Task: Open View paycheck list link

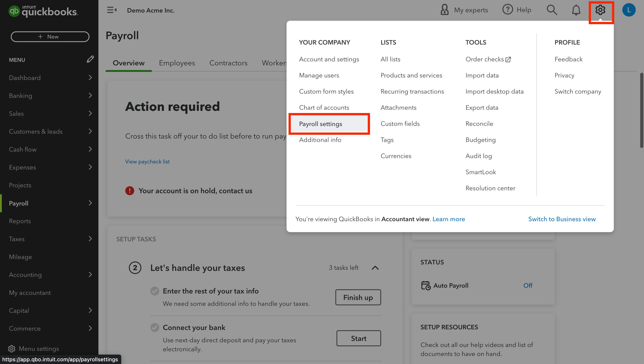Action: coord(147,162)
